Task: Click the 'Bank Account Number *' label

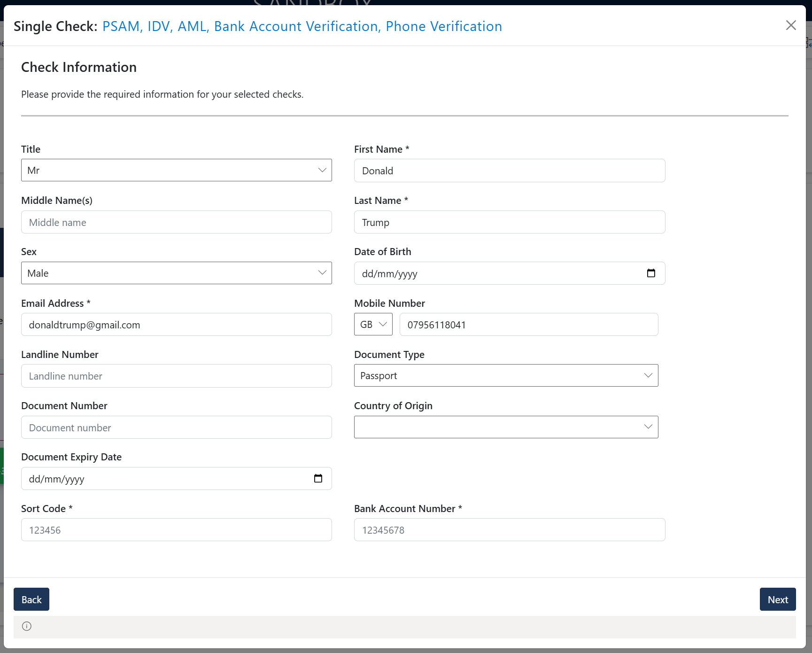Action: pyautogui.click(x=408, y=509)
